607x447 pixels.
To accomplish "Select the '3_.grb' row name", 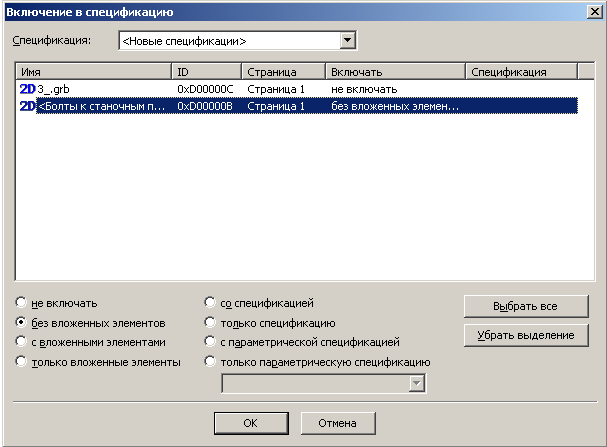I will 53,89.
